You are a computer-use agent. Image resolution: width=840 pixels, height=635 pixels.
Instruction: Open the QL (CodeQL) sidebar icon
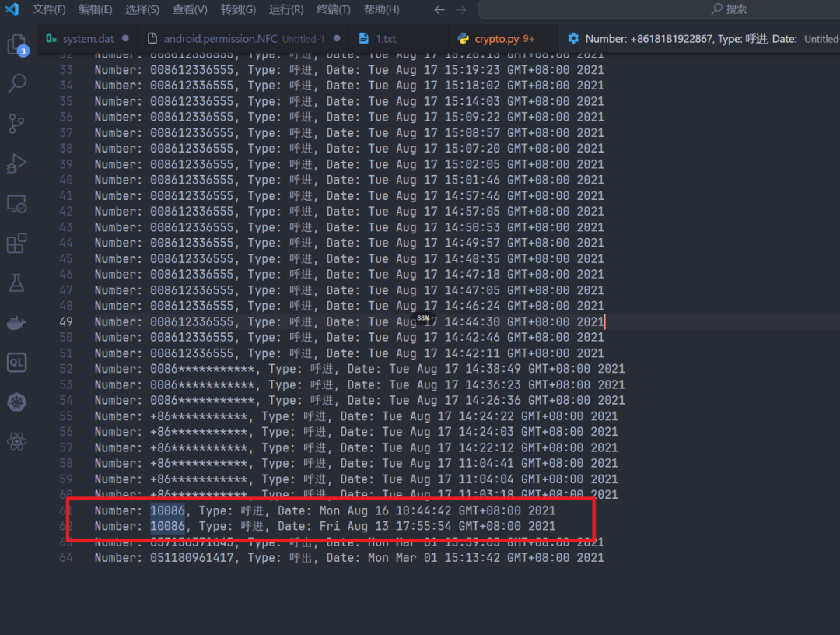[x=16, y=362]
